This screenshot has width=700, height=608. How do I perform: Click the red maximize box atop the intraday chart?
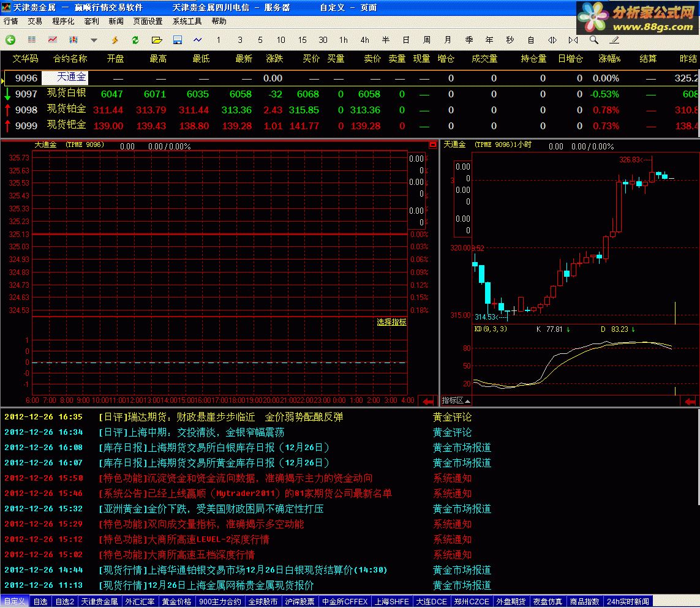tap(432, 144)
